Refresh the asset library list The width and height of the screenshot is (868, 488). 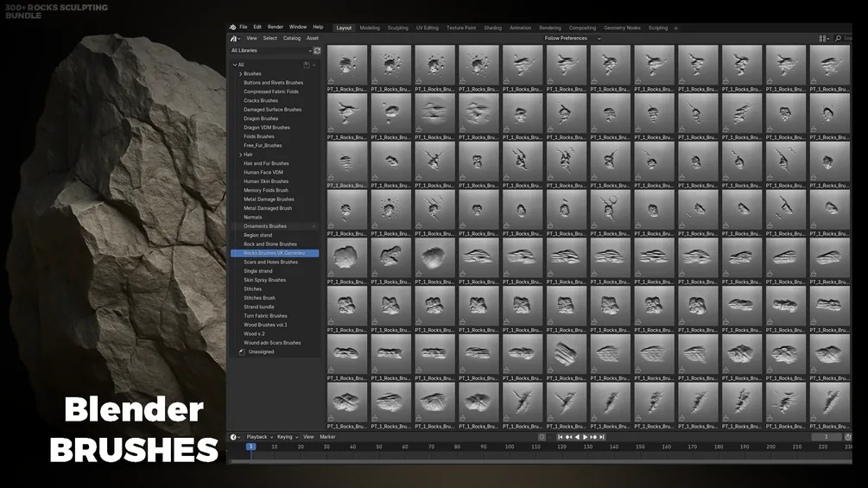pos(317,50)
